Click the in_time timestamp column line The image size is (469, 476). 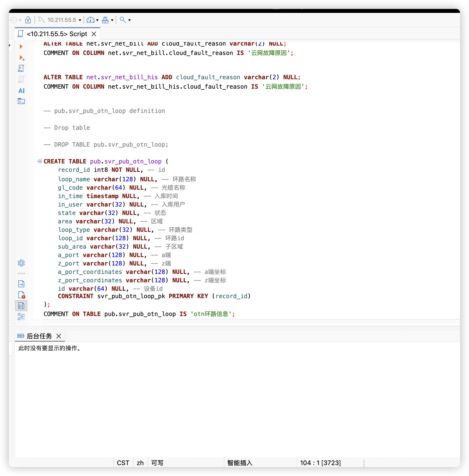click(x=118, y=196)
